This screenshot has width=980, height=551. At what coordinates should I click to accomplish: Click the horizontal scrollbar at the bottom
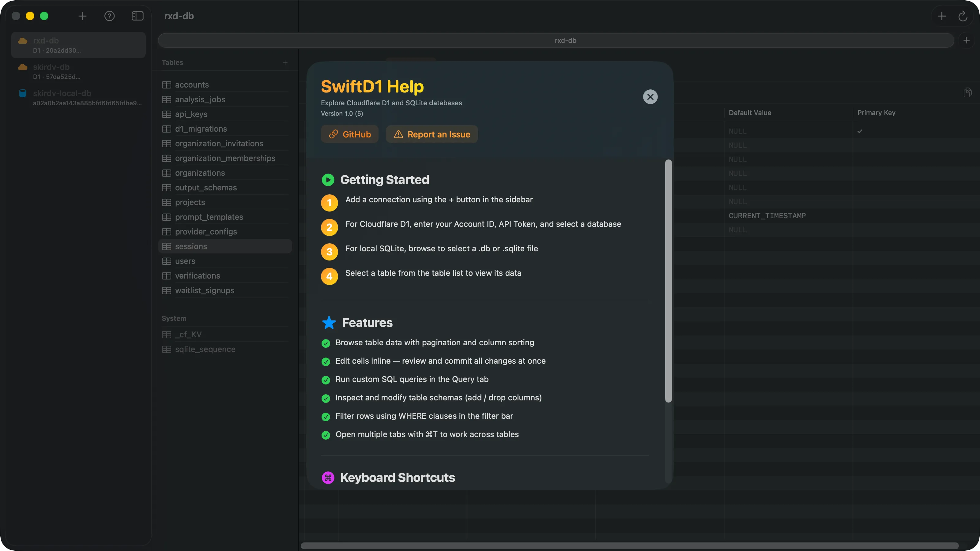click(x=629, y=545)
